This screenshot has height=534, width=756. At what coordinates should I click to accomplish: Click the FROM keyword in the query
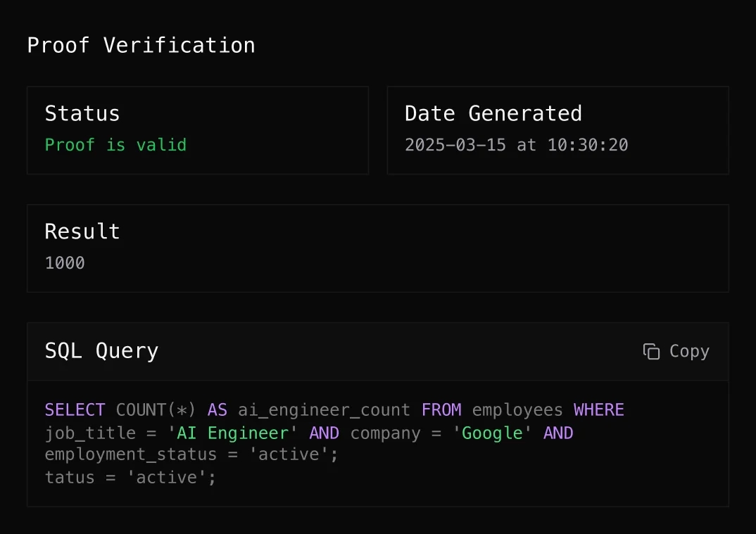pyautogui.click(x=441, y=410)
